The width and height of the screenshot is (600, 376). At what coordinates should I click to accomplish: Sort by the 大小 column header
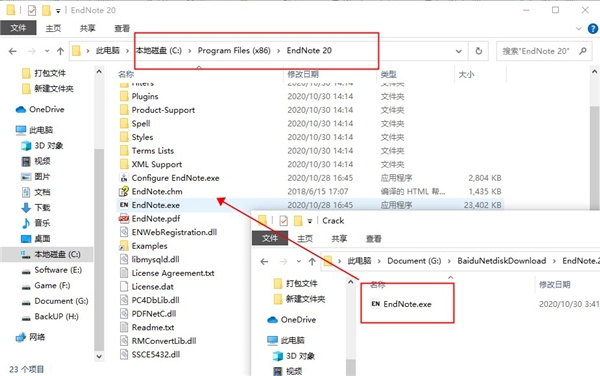coord(466,74)
